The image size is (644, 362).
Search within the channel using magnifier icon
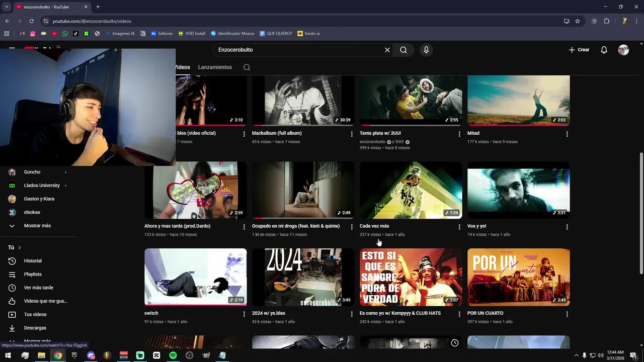(247, 67)
